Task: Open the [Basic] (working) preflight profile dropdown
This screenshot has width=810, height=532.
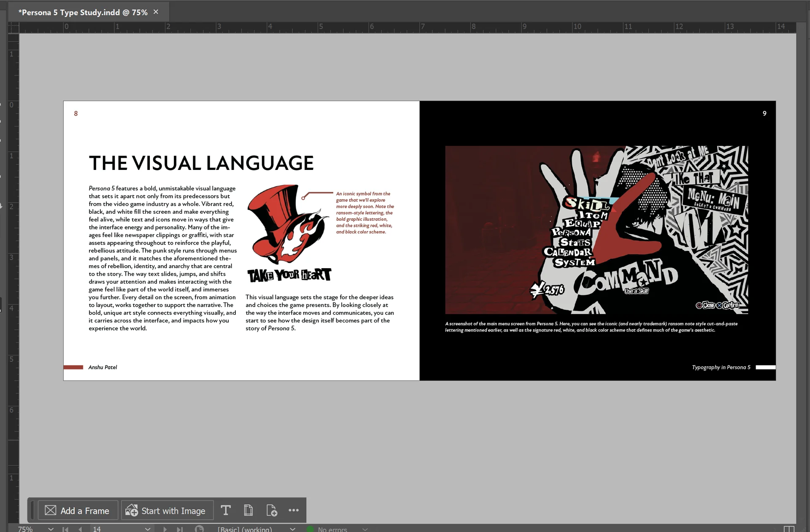Action: pos(292,529)
